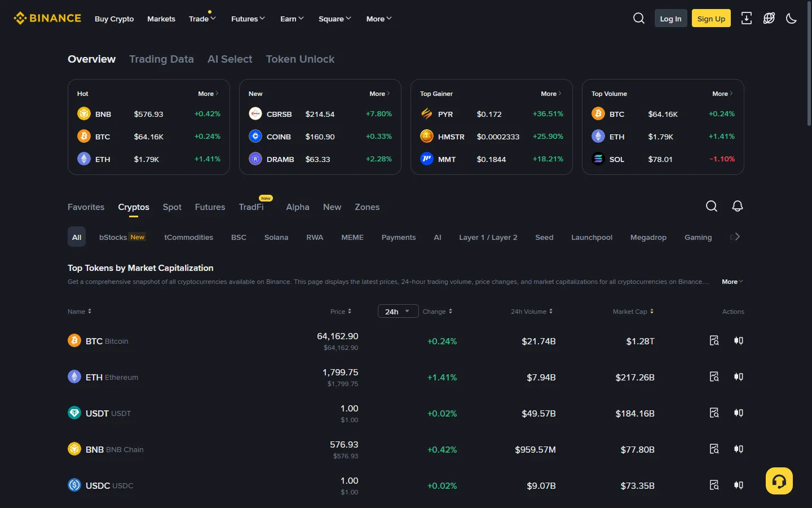
Task: Open the Token Unlock tab
Action: pos(300,59)
